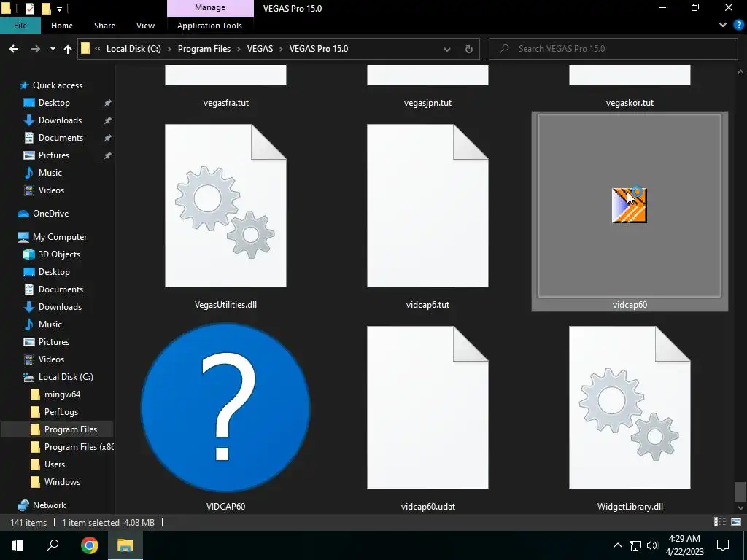Open Windows taskbar search
The width and height of the screenshot is (747, 560).
(53, 545)
